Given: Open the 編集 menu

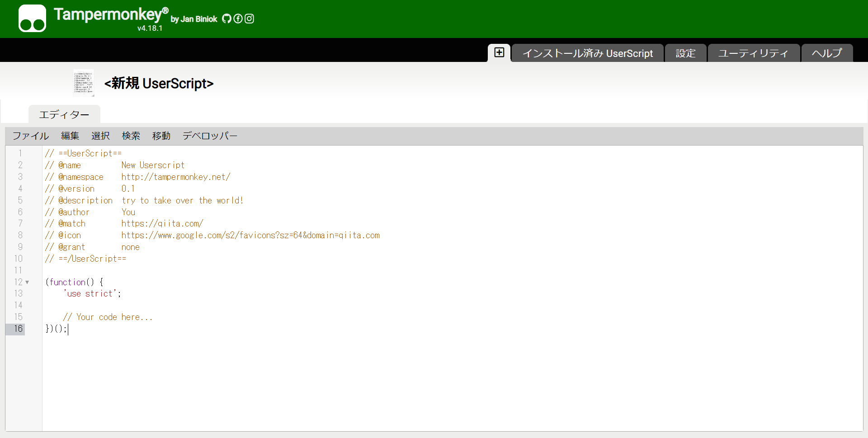Looking at the screenshot, I should (70, 136).
